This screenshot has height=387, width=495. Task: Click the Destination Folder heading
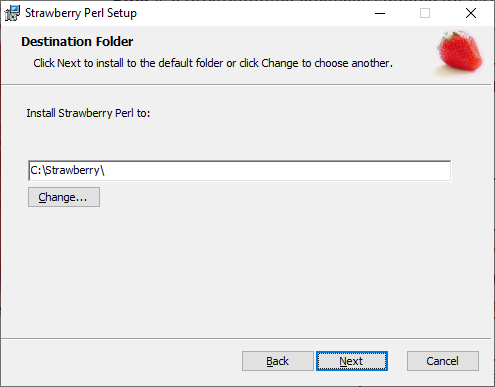[77, 42]
